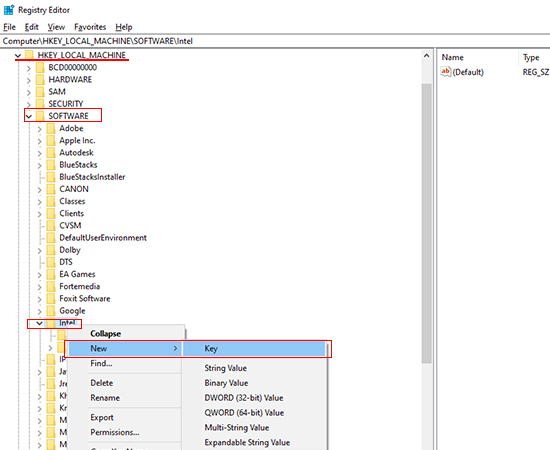Select the EA Games folder icon
Screen dimensions: 550x450
(x=51, y=274)
